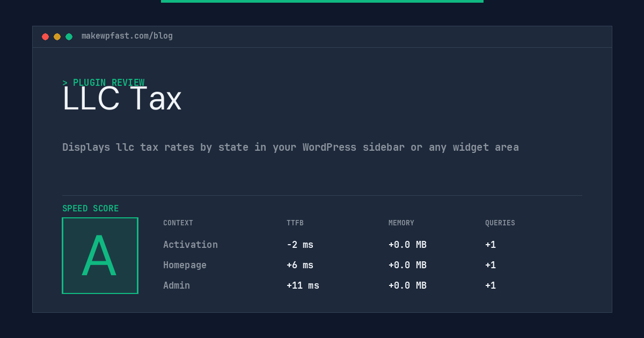
Task: Click the green progress bar at top
Action: pos(322,1)
